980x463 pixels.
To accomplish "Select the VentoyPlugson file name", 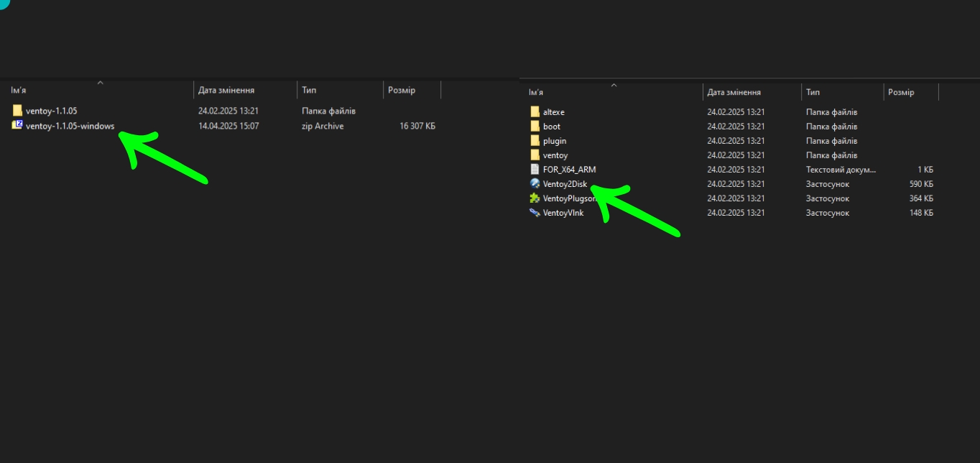I will (x=570, y=198).
